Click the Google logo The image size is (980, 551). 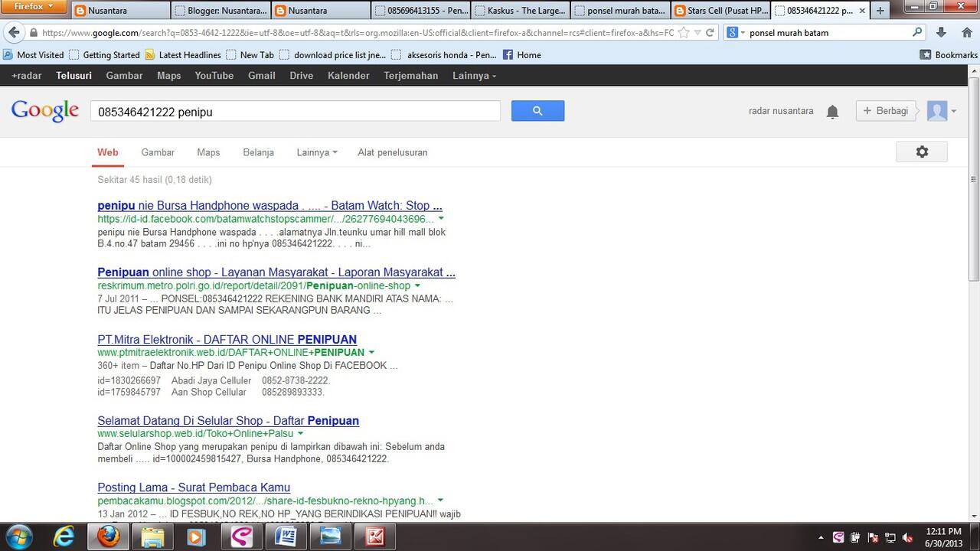45,111
